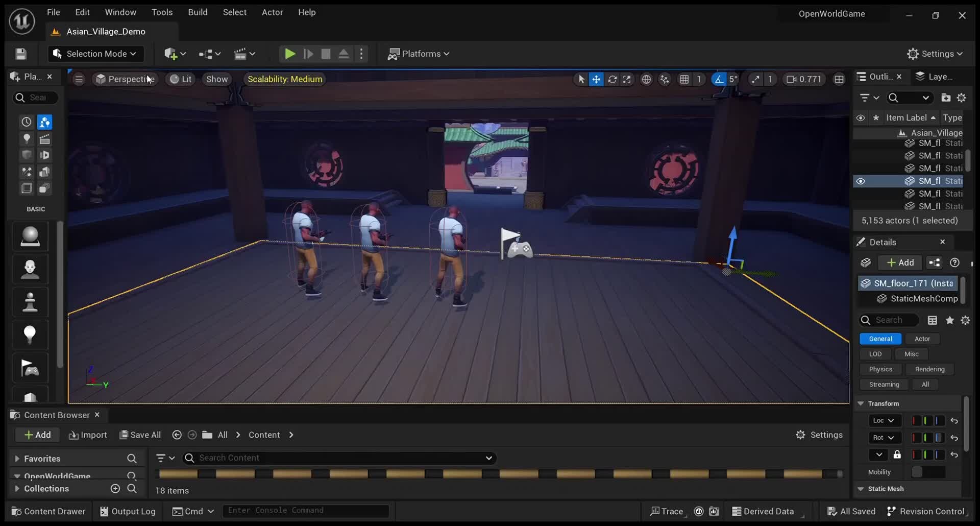The height and width of the screenshot is (526, 980).
Task: Click the Import button in Content Browser
Action: tap(88, 435)
